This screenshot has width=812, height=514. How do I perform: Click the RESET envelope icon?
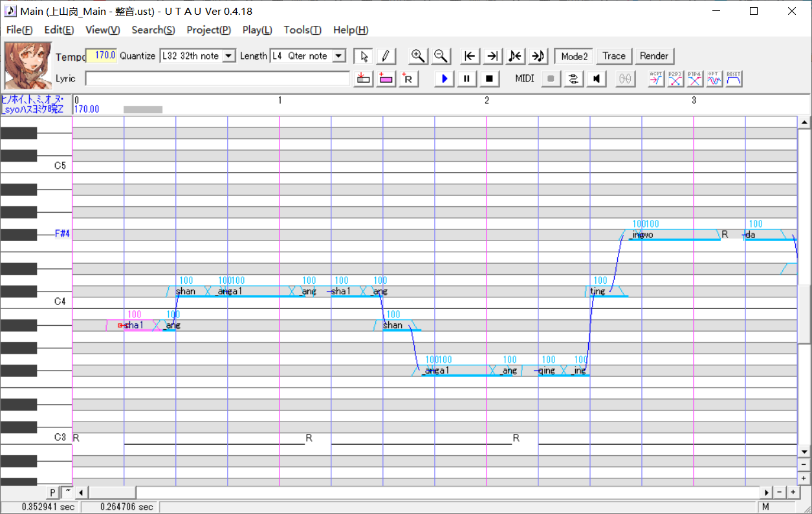point(734,79)
